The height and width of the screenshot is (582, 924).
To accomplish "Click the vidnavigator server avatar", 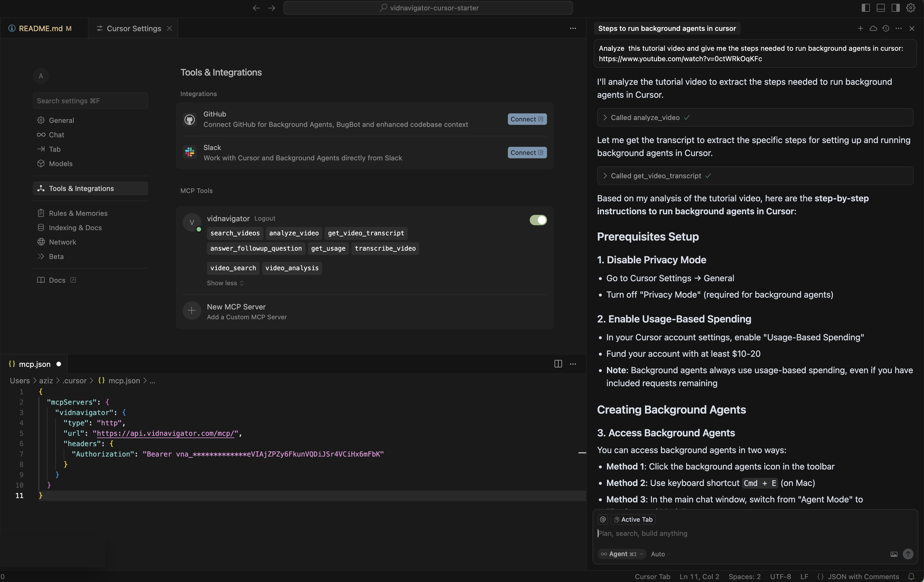I will pos(192,222).
